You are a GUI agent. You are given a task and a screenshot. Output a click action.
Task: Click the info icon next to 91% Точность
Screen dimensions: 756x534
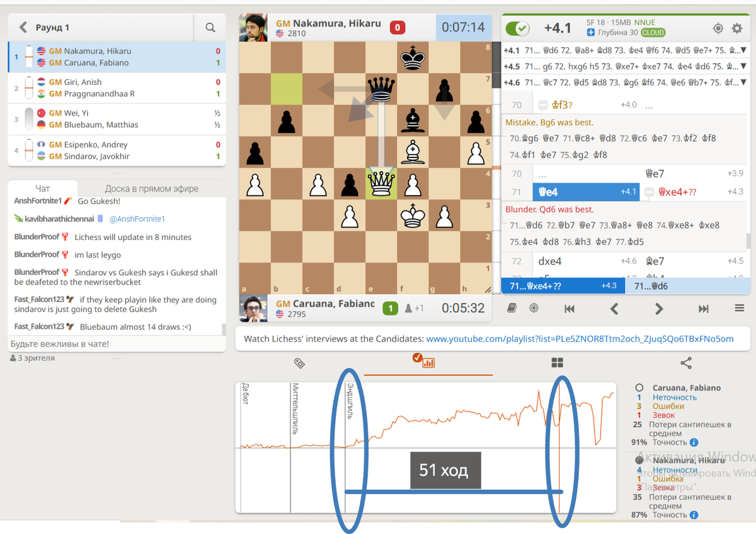coord(694,443)
